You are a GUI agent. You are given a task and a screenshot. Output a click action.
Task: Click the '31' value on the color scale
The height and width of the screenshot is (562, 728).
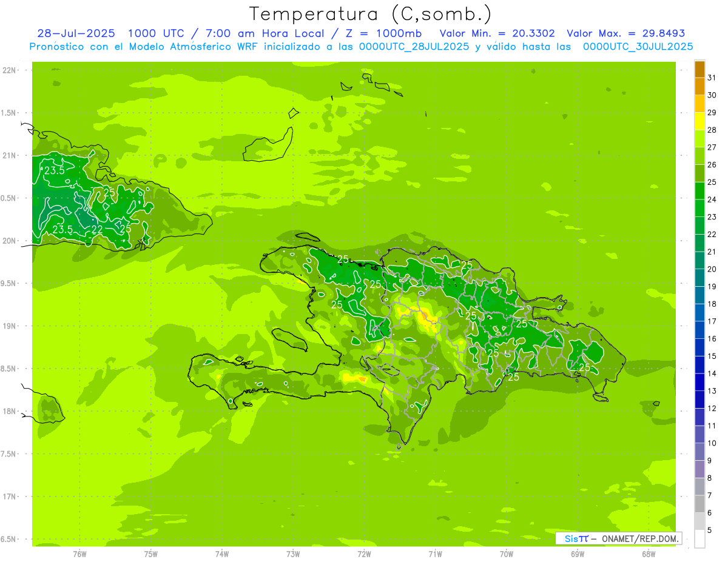(712, 78)
